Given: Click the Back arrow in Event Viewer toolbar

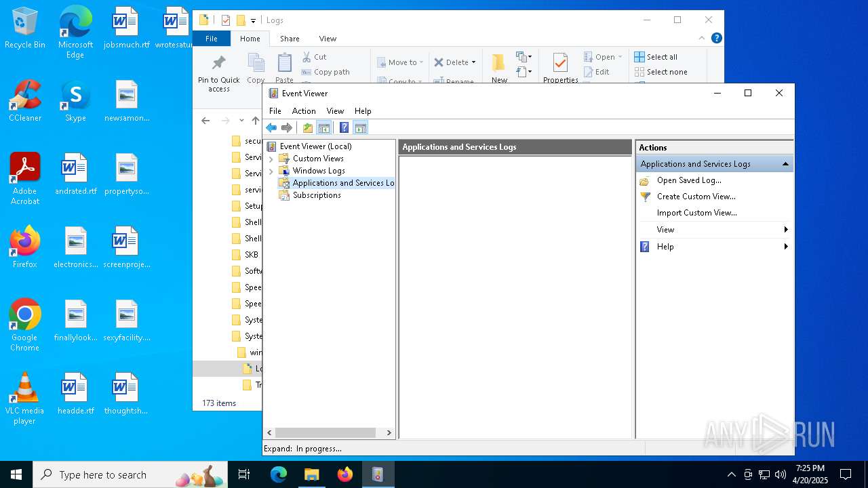Looking at the screenshot, I should 271,127.
